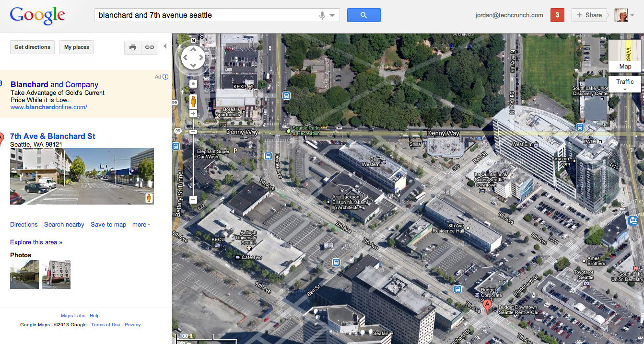Print the current map
Image resolution: width=644 pixels, height=344 pixels.
133,47
